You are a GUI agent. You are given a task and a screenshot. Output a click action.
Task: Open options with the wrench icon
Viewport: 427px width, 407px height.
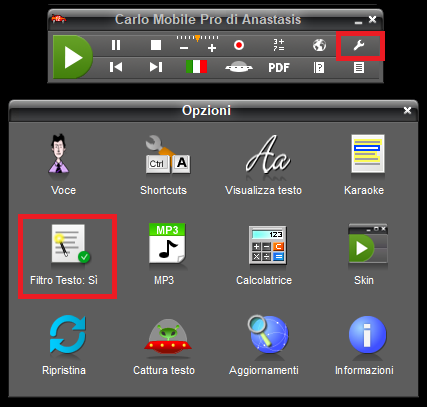point(359,45)
